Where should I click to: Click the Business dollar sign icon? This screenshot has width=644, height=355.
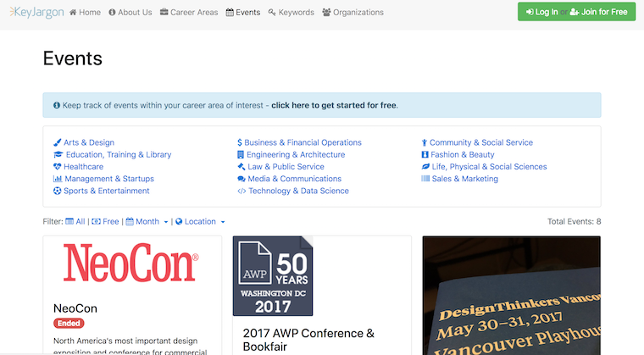[240, 142]
